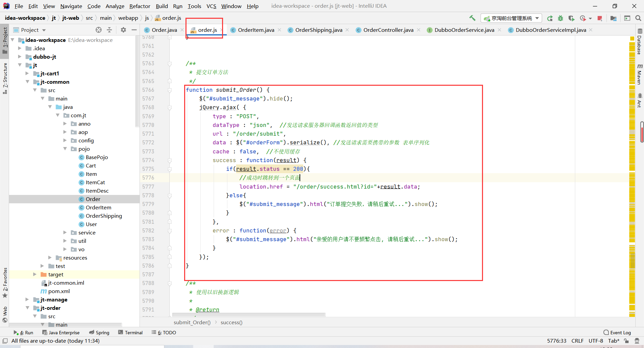Switch to the DubboOrderService.java tab
The height and width of the screenshot is (348, 644).
[464, 30]
